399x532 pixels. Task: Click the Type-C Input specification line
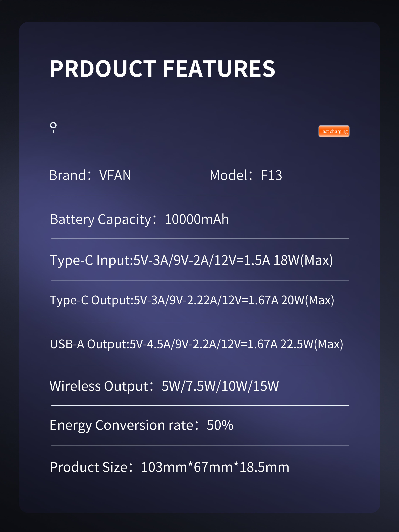(x=192, y=261)
